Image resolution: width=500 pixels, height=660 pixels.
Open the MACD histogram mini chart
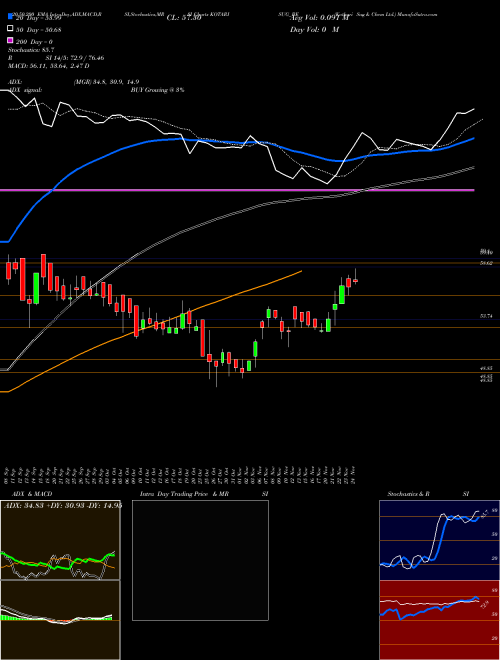point(60,620)
